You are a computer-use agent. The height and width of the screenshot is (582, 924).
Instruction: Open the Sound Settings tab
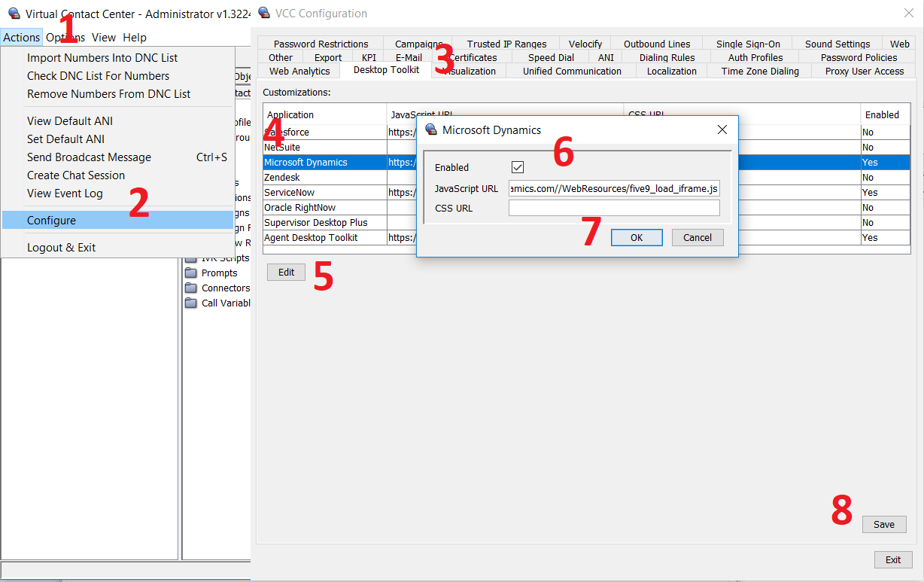tap(837, 44)
